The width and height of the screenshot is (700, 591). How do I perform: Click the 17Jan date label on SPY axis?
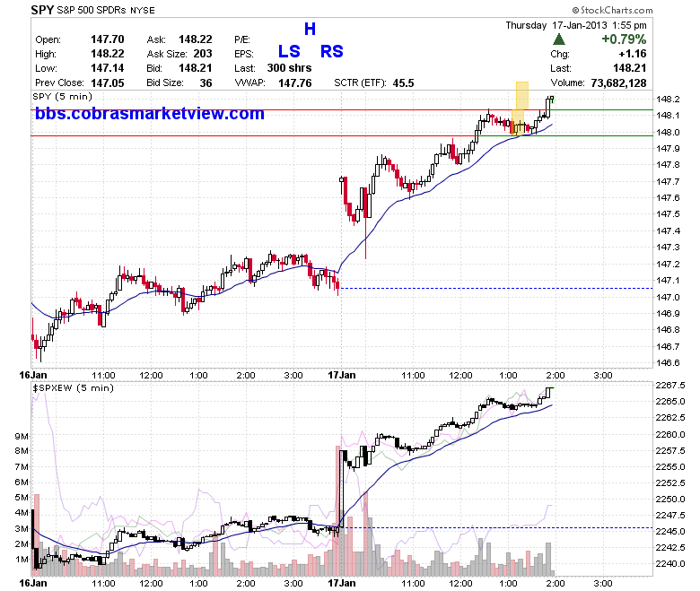[342, 375]
